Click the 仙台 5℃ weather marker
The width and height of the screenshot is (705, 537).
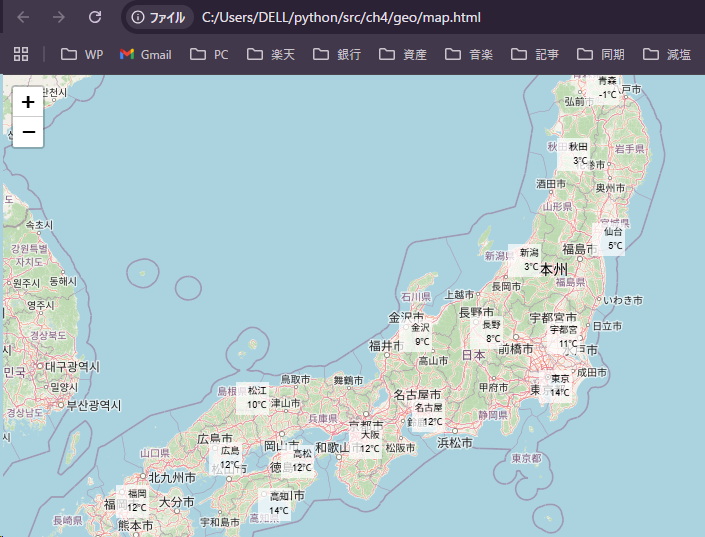click(x=613, y=238)
